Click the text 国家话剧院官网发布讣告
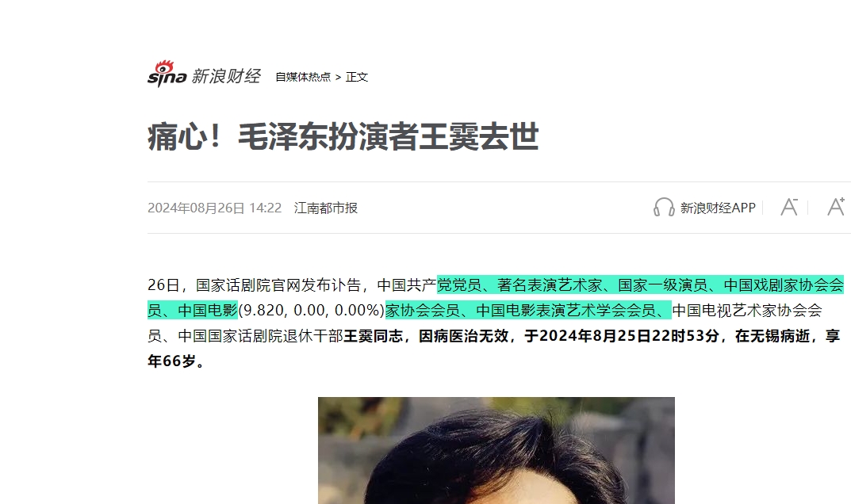Image resolution: width=851 pixels, height=504 pixels. coord(278,284)
